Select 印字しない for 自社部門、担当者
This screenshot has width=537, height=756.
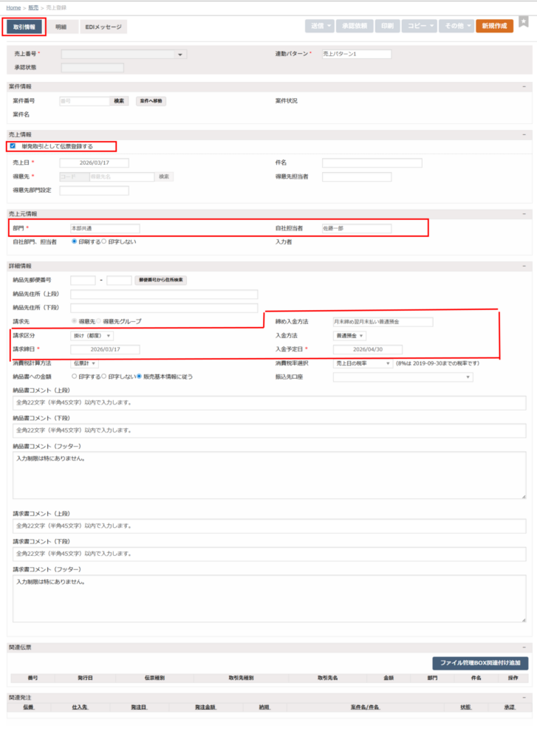(x=104, y=241)
